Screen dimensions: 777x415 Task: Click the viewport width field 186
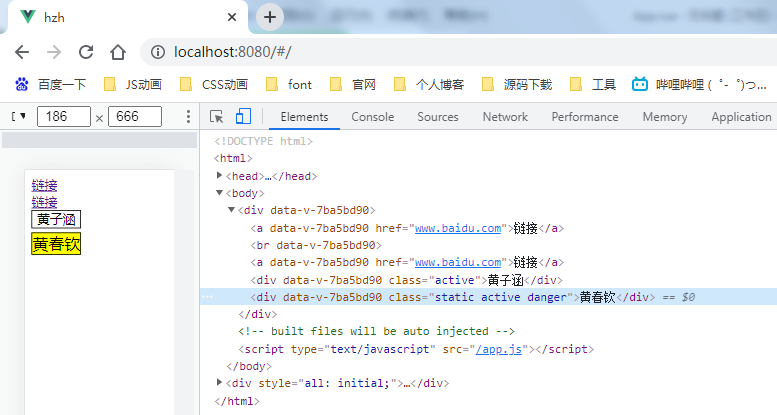point(64,117)
